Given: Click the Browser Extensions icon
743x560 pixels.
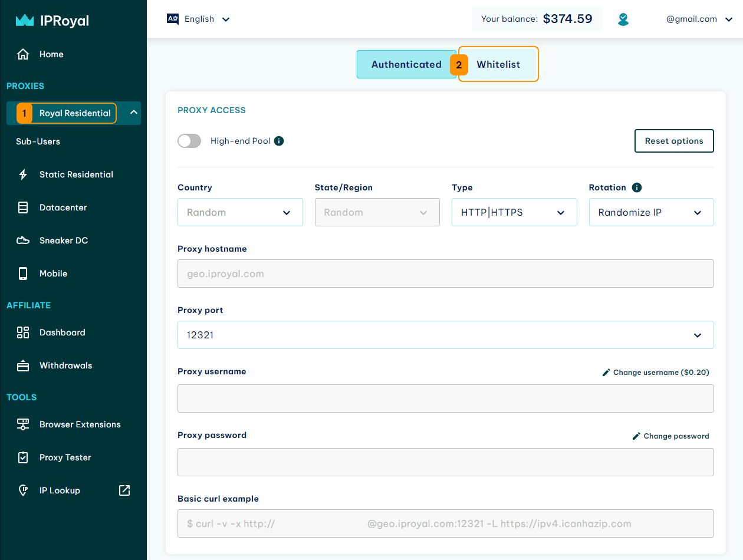Looking at the screenshot, I should coord(23,424).
